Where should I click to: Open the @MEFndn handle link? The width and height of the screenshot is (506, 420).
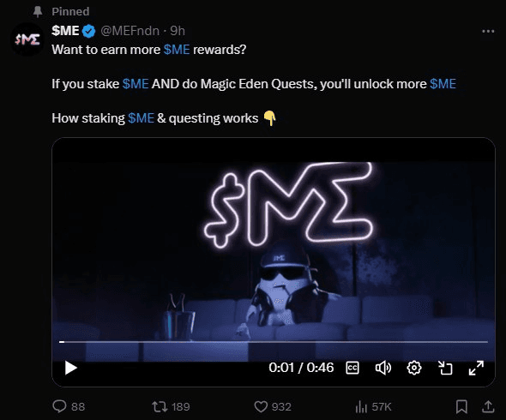point(130,31)
